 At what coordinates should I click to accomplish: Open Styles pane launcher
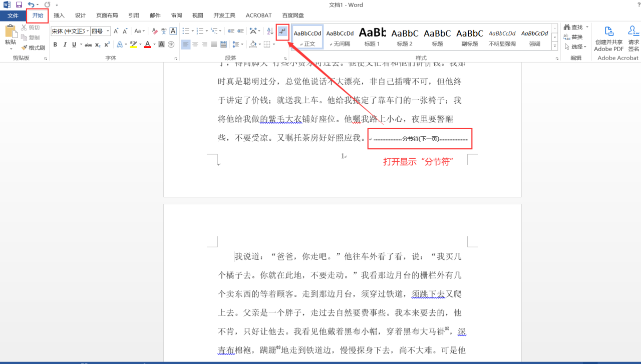coord(557,59)
